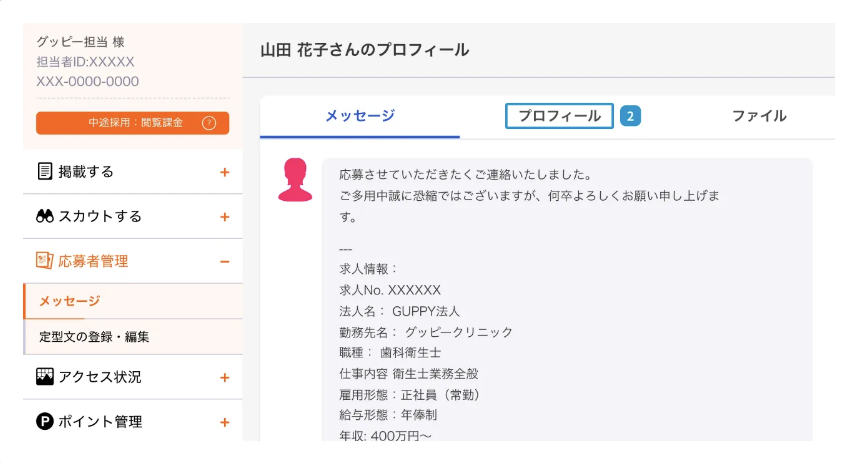Collapse 応募者管理 using the minus sign

tap(224, 262)
